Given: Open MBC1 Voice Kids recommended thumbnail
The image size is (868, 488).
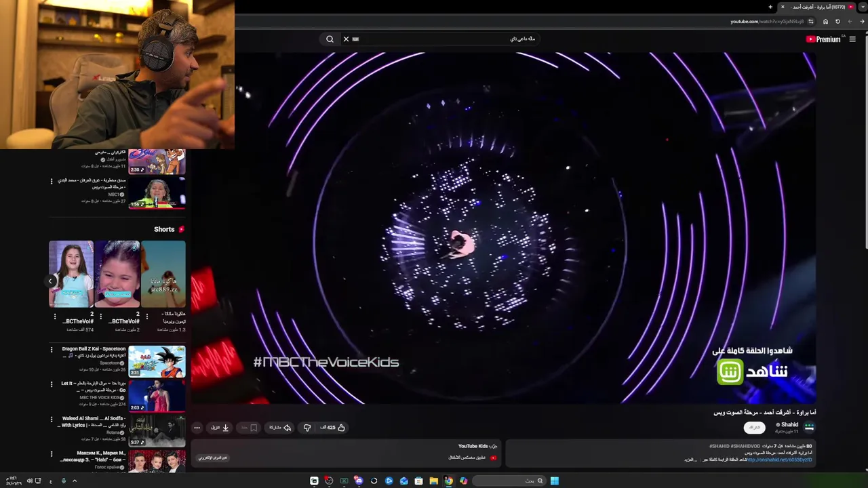Looking at the screenshot, I should 157,192.
